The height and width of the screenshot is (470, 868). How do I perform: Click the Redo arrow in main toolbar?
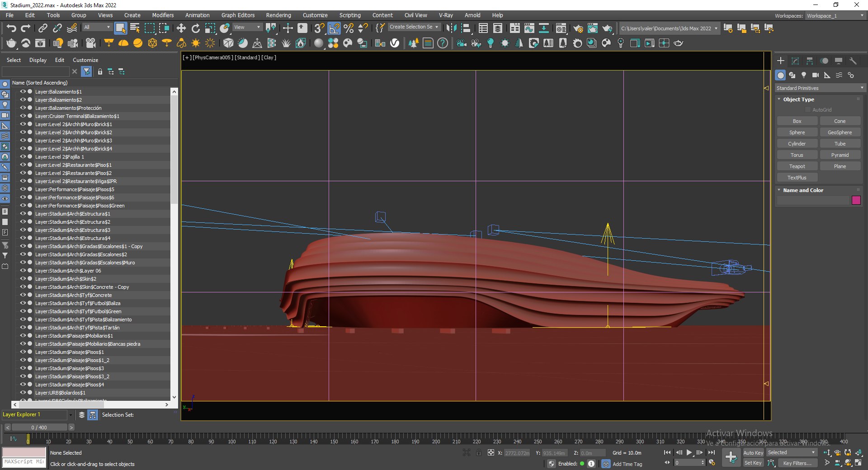(26, 28)
